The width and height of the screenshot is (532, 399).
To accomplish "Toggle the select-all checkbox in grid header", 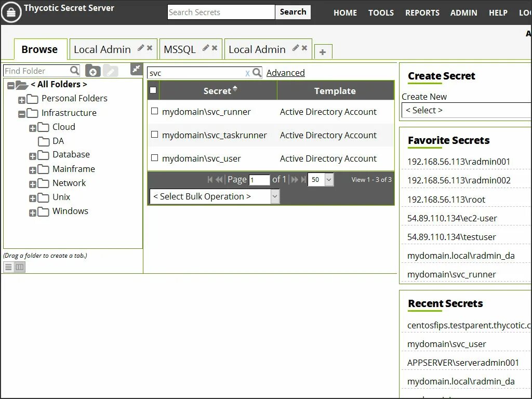I will (153, 90).
